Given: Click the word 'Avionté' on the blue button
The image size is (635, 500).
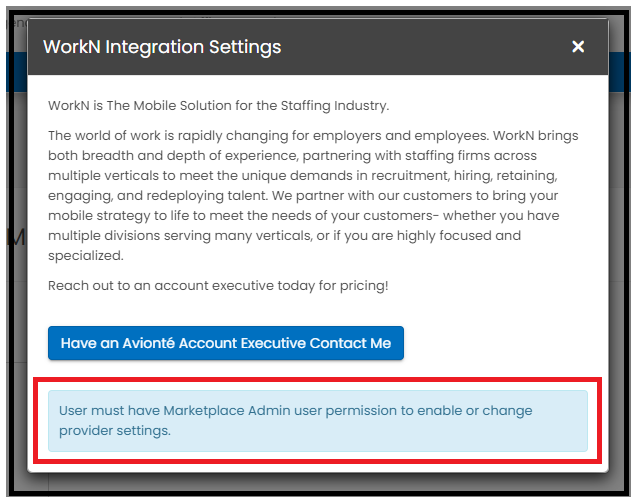Looking at the screenshot, I should tap(149, 343).
